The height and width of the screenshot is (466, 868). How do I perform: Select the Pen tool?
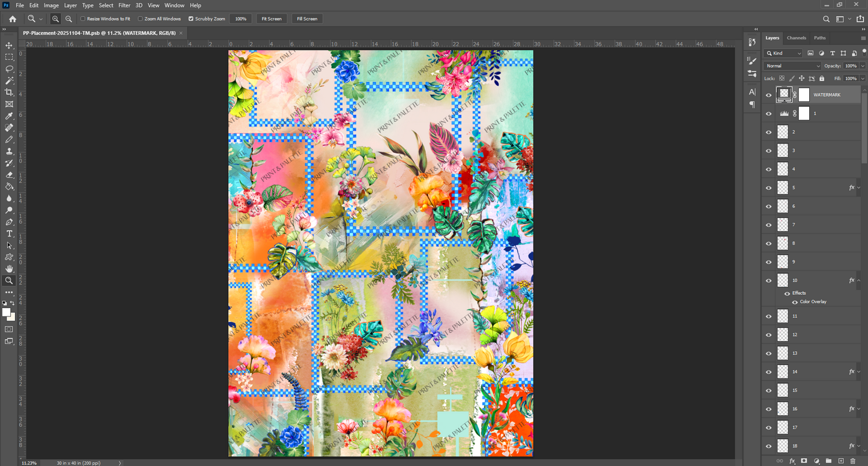coord(9,222)
